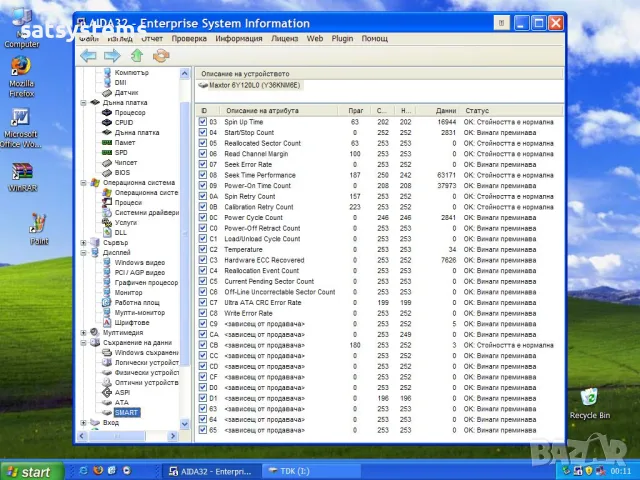The image size is (640, 480).
Task: Toggle Seek Error Rate checkbox
Action: [x=203, y=164]
